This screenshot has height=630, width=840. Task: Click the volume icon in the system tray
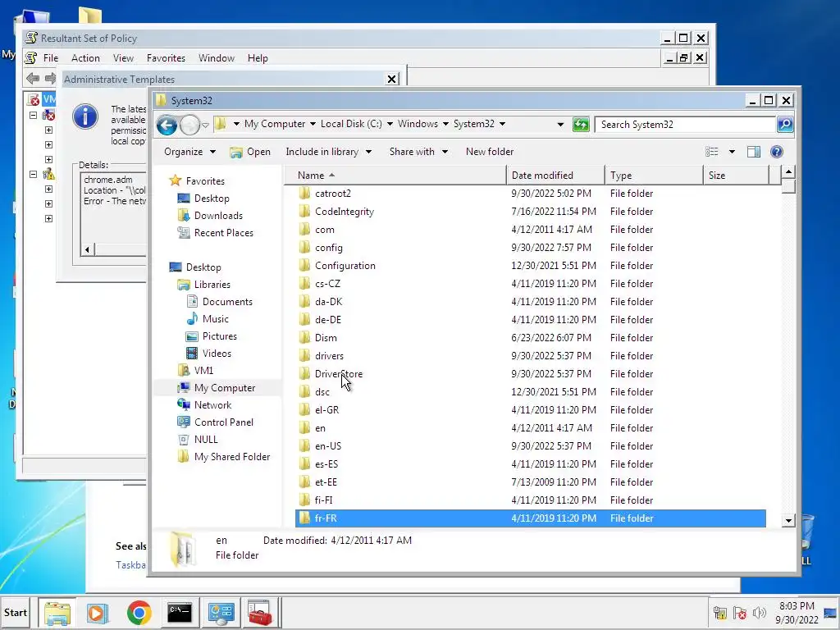(x=759, y=613)
